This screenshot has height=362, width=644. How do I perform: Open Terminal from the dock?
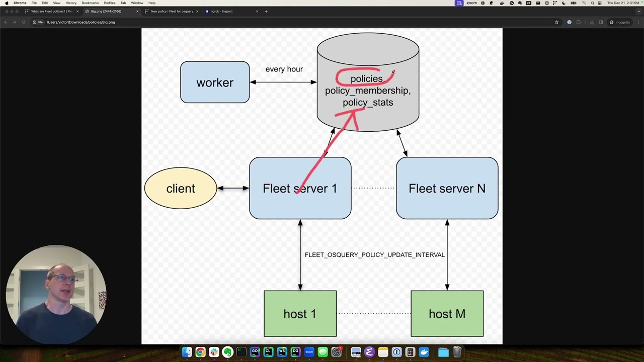241,352
